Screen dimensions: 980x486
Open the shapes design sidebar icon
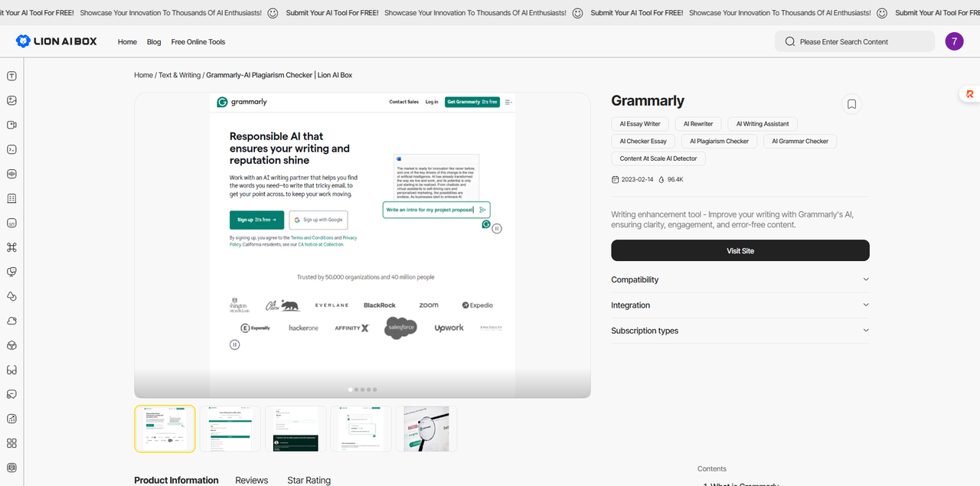[11, 296]
